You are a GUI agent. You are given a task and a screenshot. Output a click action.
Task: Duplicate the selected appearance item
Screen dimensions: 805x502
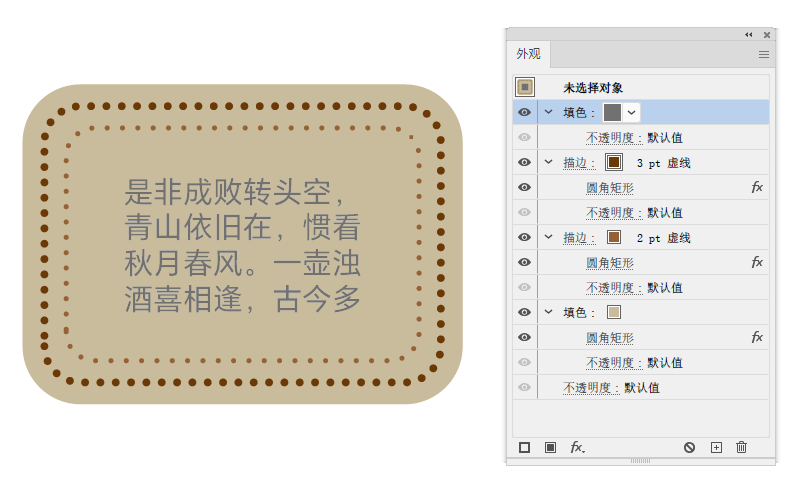716,448
